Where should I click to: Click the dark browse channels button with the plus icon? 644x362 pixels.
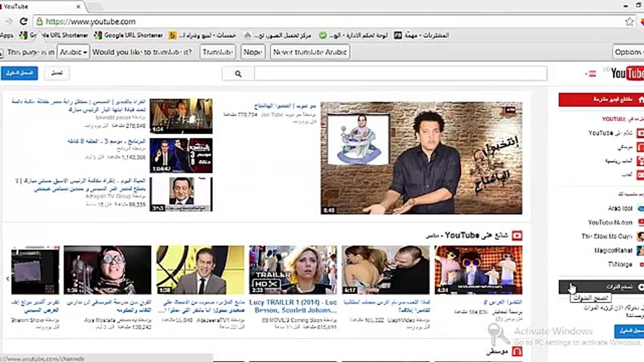pos(601,287)
